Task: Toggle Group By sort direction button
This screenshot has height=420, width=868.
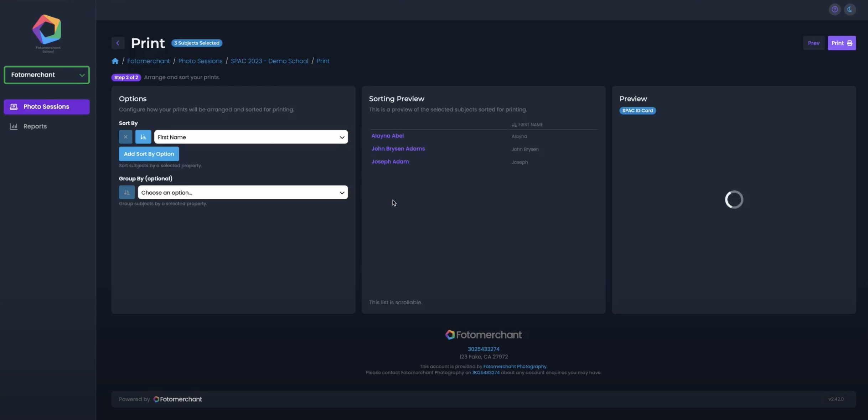Action: coord(127,193)
